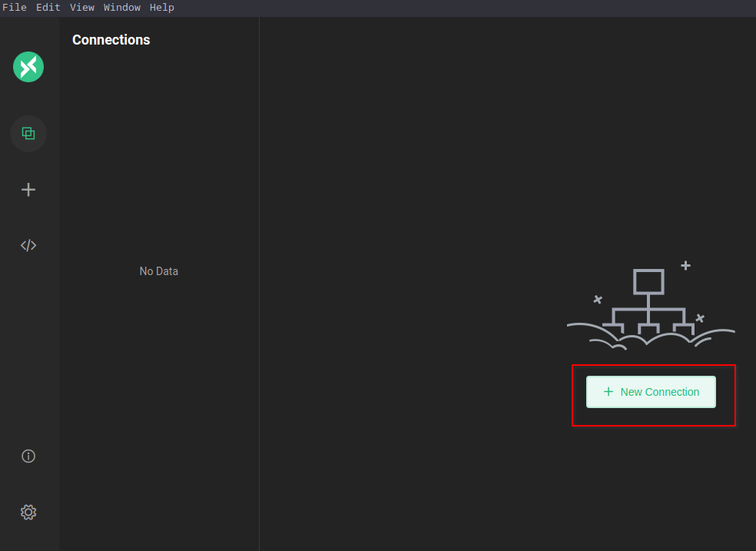Click the plus symbol inside New Connection button
Viewport: 756px width, 551px height.
pyautogui.click(x=608, y=392)
